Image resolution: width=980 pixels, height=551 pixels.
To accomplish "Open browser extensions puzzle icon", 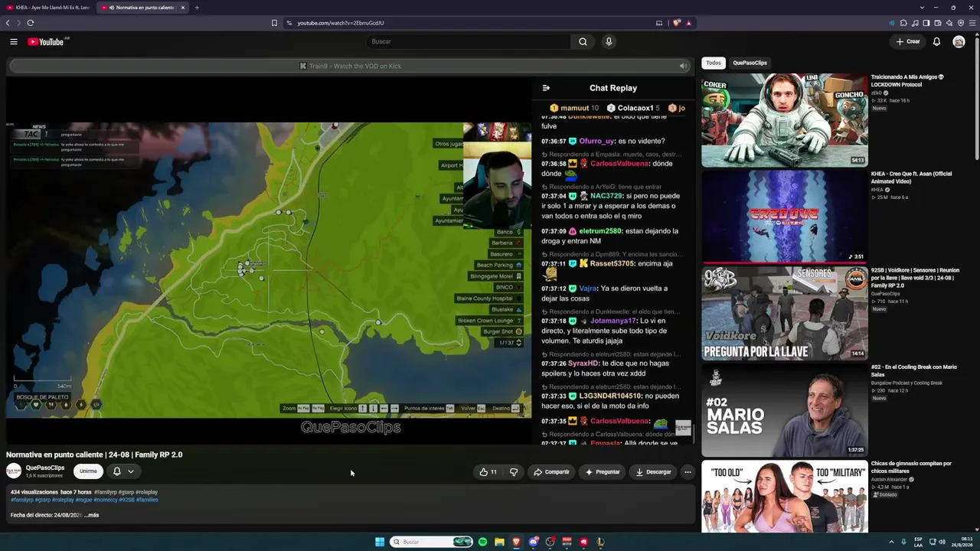I will click(903, 23).
